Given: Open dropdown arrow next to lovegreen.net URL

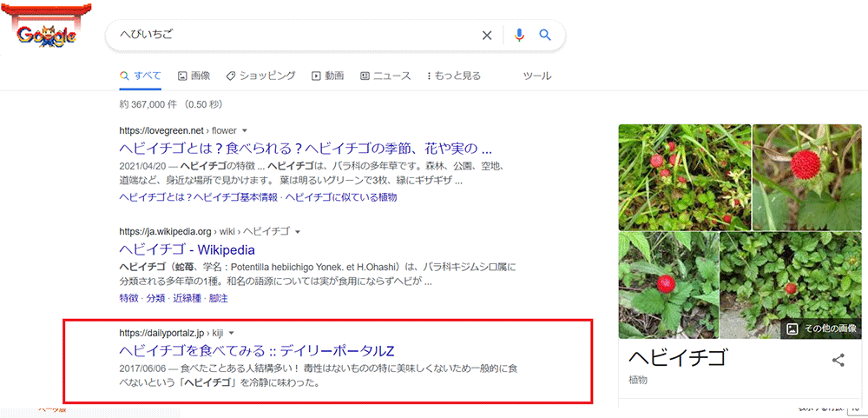Looking at the screenshot, I should (x=244, y=131).
